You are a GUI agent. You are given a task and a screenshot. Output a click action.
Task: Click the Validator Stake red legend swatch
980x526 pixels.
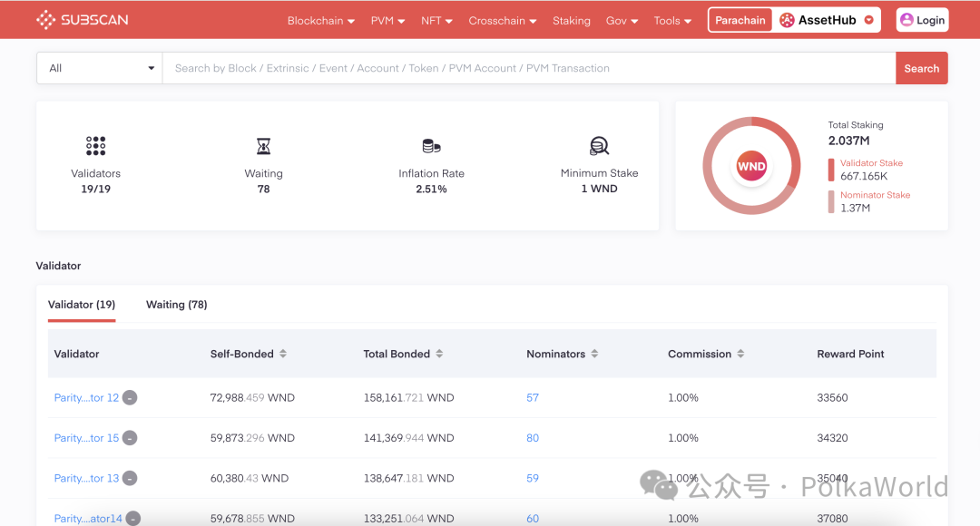pyautogui.click(x=831, y=170)
